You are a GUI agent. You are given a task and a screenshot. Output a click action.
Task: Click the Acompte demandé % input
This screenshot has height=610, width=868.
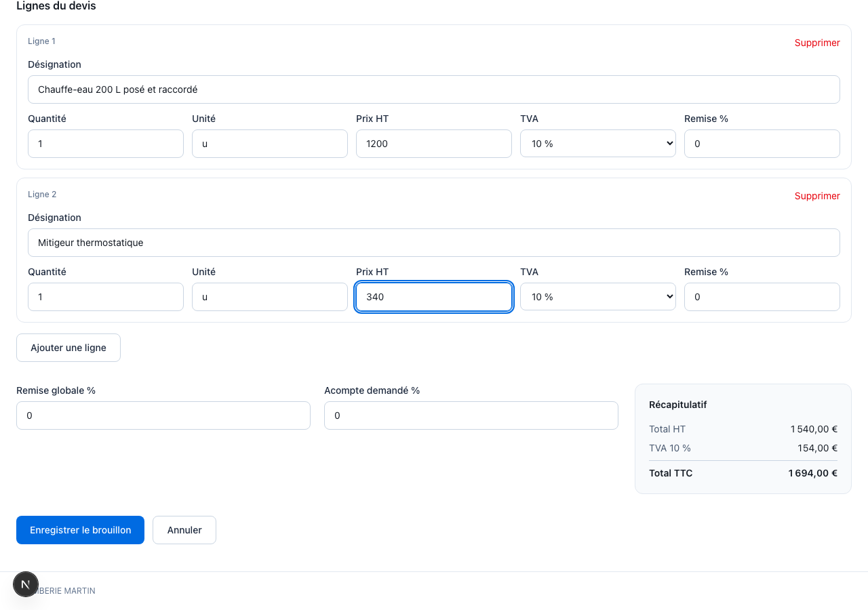471,415
